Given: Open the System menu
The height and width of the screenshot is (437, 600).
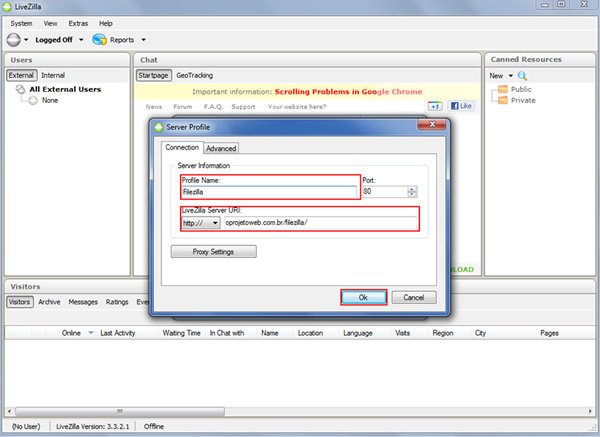Looking at the screenshot, I should pos(21,23).
